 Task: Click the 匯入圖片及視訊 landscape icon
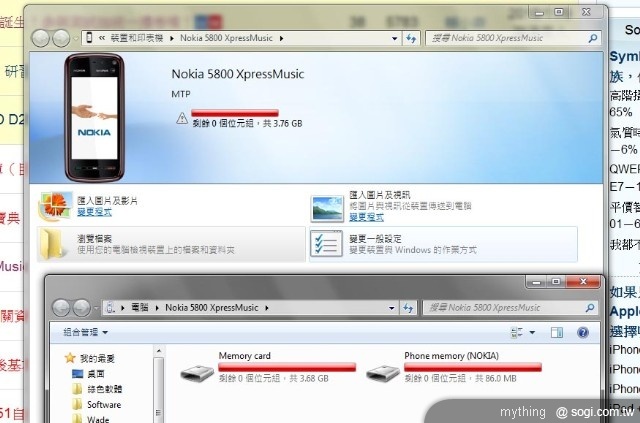click(327, 208)
